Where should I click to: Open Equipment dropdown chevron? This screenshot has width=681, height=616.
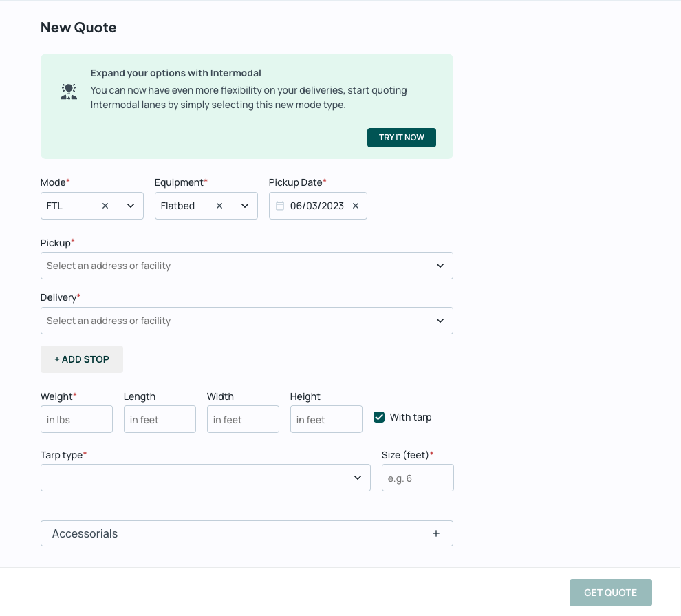point(245,206)
